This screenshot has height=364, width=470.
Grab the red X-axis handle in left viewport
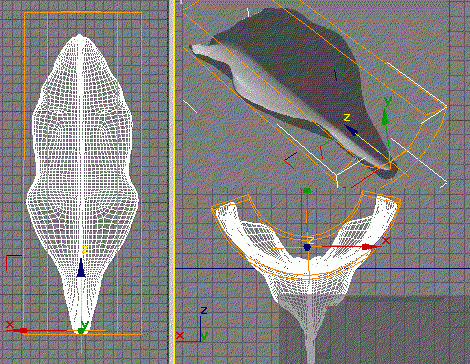[x=22, y=330]
